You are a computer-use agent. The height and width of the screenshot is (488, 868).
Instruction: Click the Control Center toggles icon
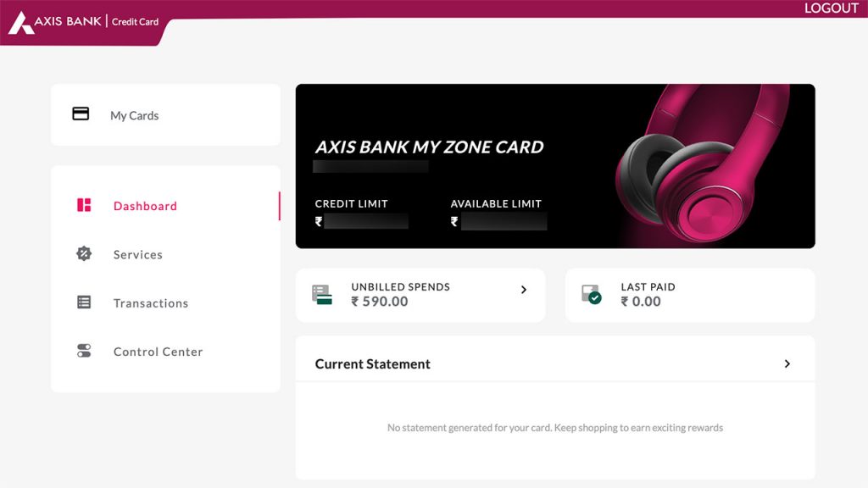click(84, 351)
